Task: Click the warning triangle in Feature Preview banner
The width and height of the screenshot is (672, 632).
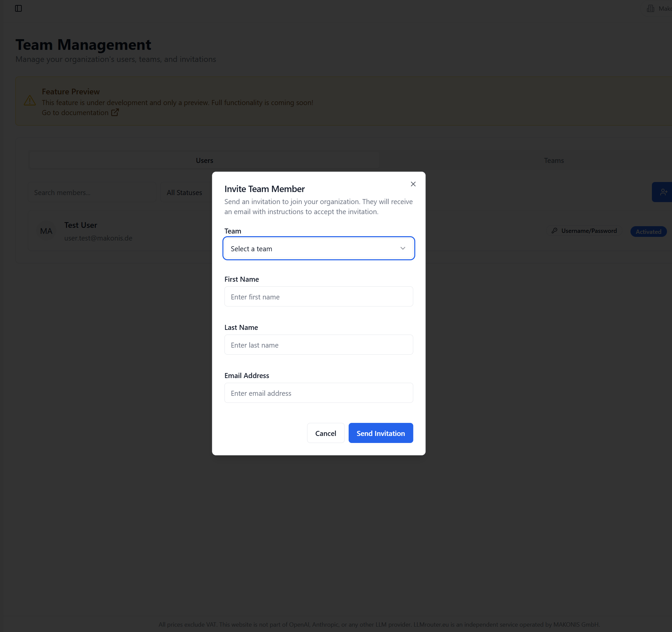Action: (30, 100)
